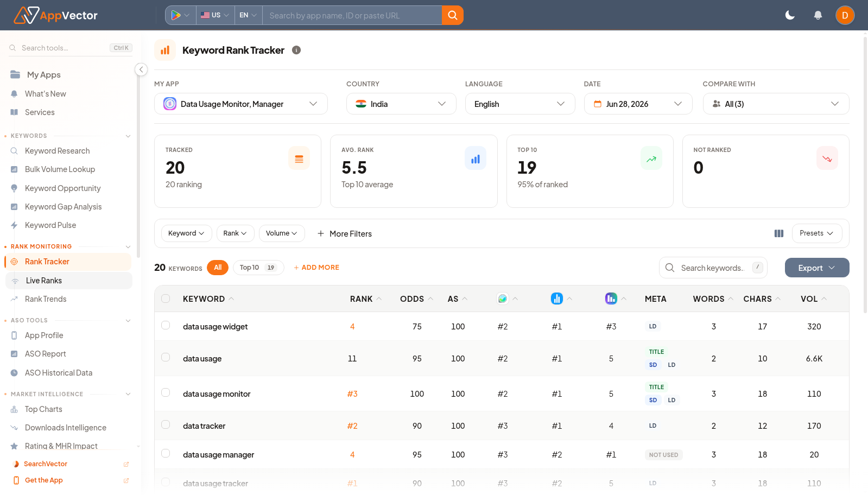Image resolution: width=868 pixels, height=495 pixels.
Task: Open Keyword Gap Analysis
Action: pos(63,207)
